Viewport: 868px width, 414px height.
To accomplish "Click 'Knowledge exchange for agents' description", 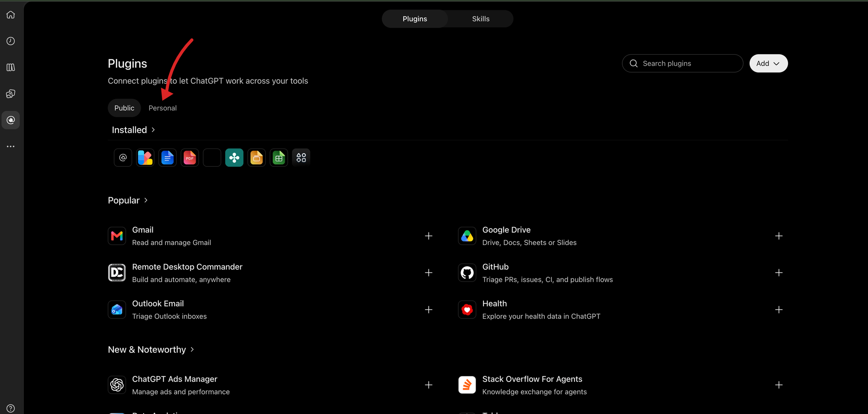I will (x=535, y=392).
